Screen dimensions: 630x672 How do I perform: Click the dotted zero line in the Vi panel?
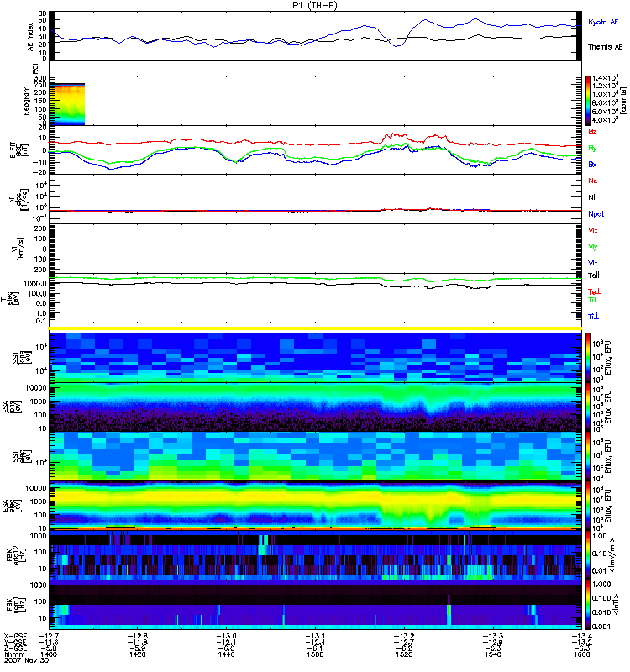click(316, 249)
